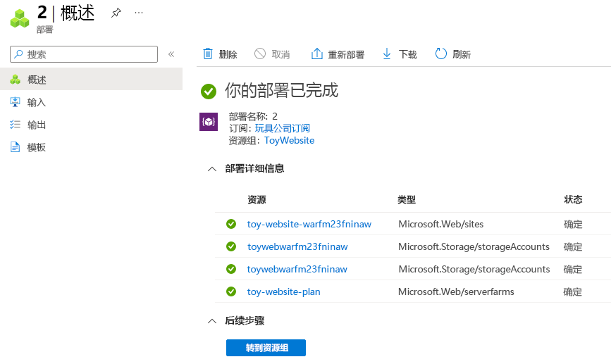
Task: Click green check icon for toy-website-plan row
Action: [x=231, y=291]
